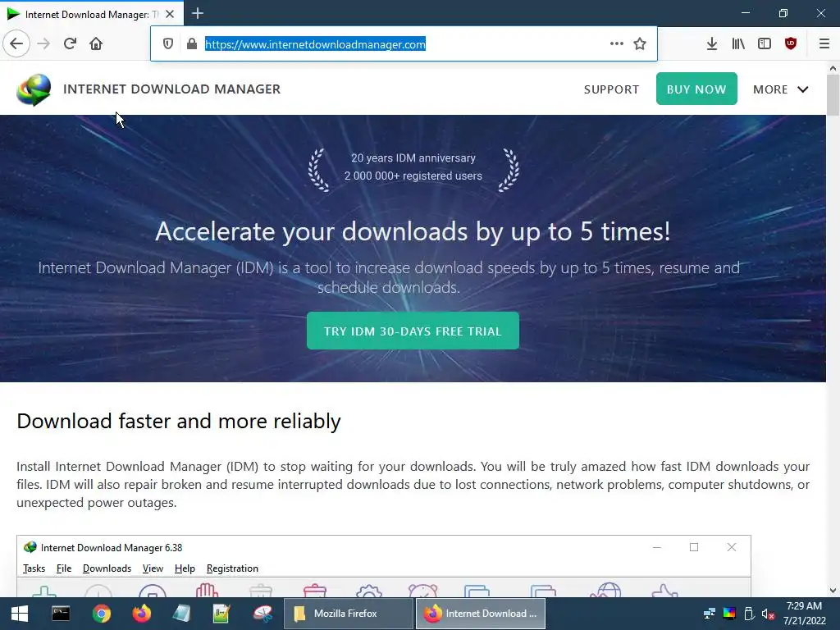Switch to Mozilla Firefox folder taskbar item
This screenshot has height=630, width=840.
click(x=348, y=614)
